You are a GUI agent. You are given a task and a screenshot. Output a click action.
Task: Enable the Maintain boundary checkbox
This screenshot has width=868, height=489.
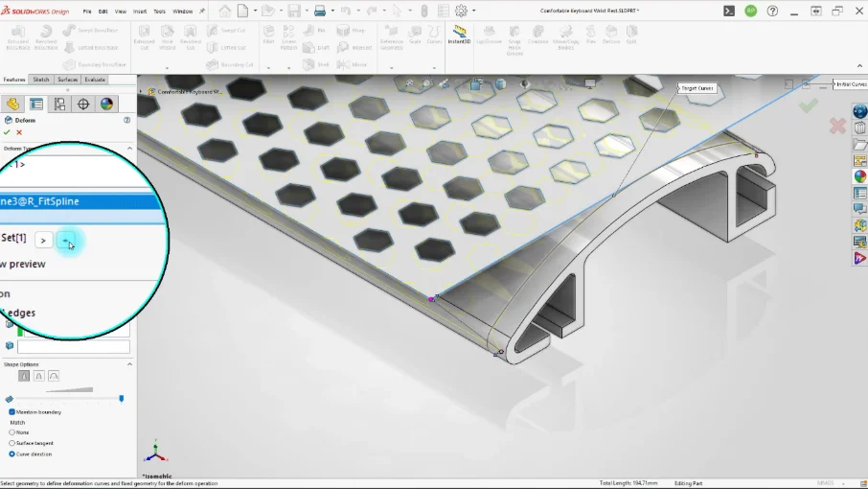pos(11,412)
